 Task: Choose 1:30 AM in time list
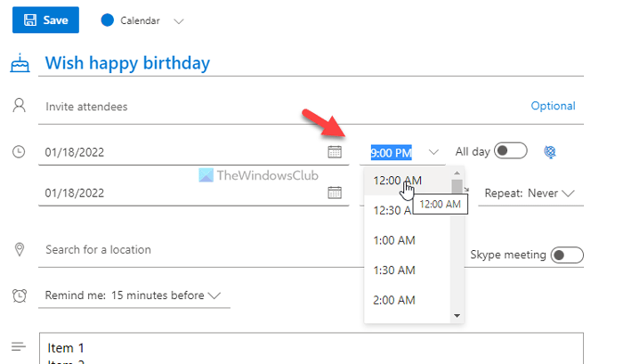pyautogui.click(x=394, y=271)
